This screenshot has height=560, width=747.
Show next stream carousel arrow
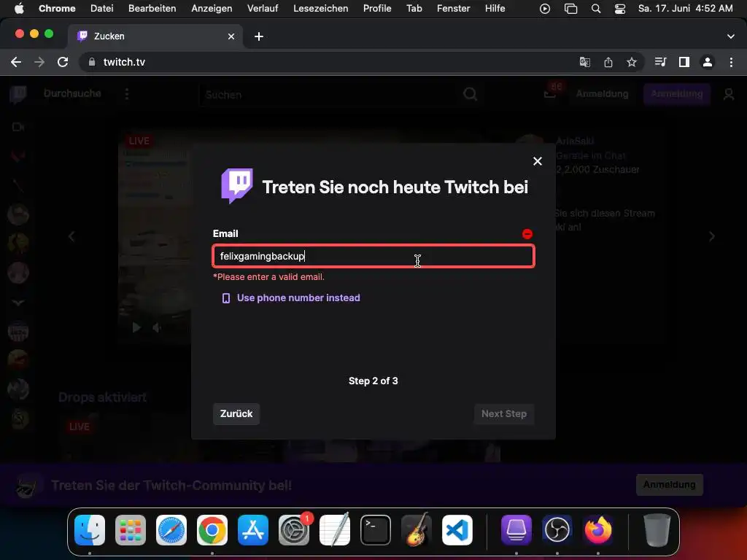coord(712,237)
